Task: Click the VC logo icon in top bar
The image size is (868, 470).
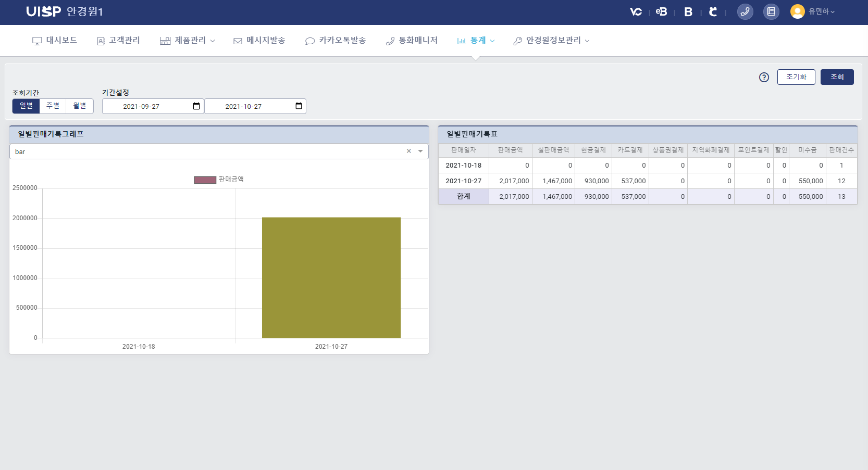Action: [636, 11]
